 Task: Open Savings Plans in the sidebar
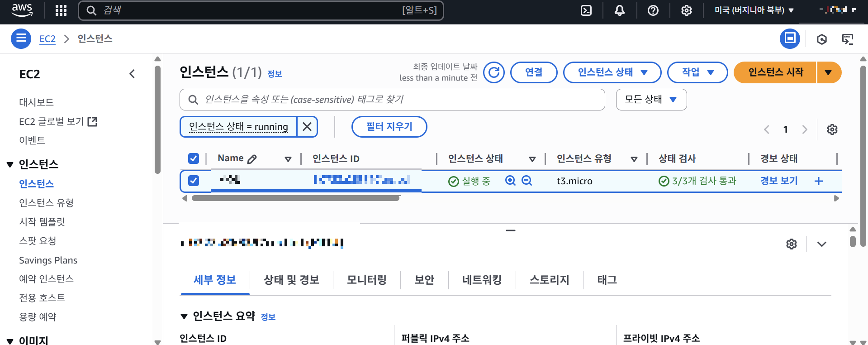(x=48, y=260)
